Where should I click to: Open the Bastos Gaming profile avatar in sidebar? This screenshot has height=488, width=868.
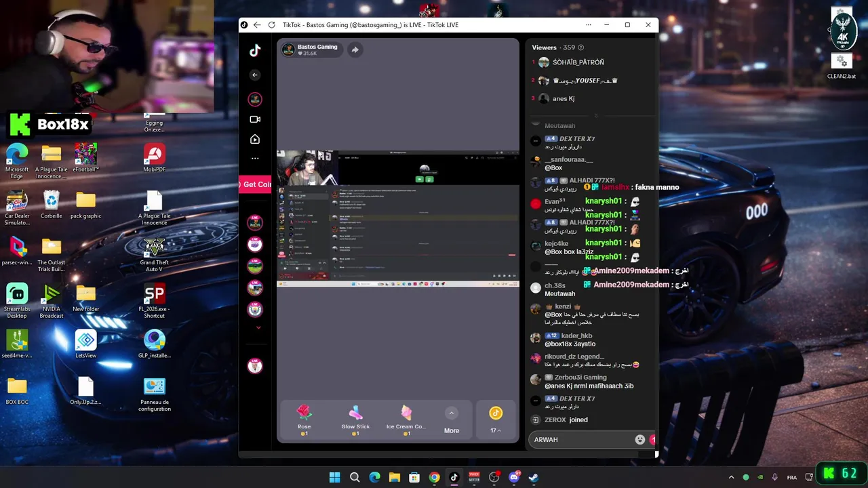tap(255, 100)
